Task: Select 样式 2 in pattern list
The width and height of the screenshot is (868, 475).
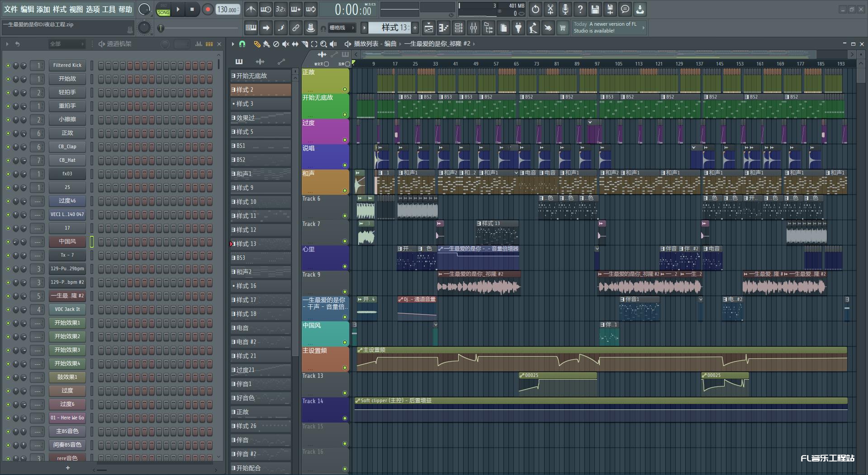Action: (261, 90)
